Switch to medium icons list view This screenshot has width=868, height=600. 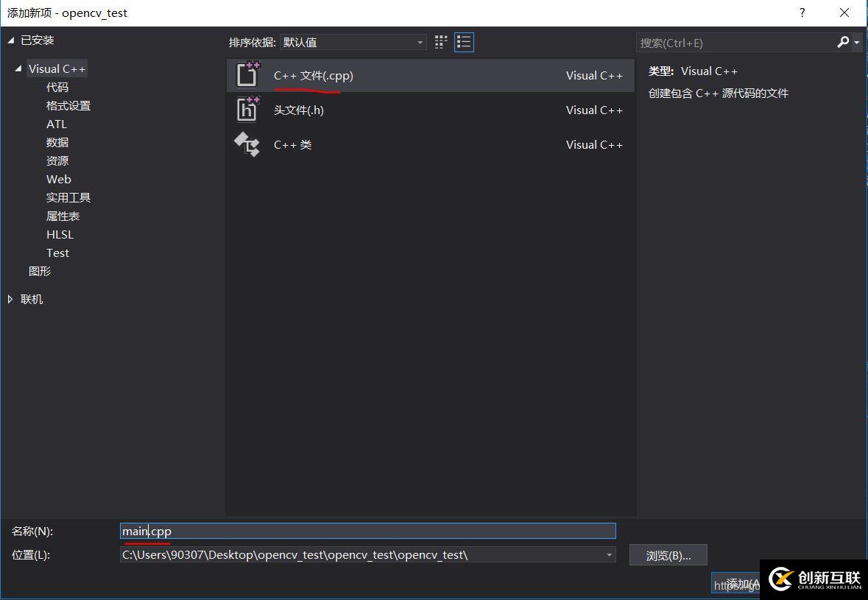[464, 42]
